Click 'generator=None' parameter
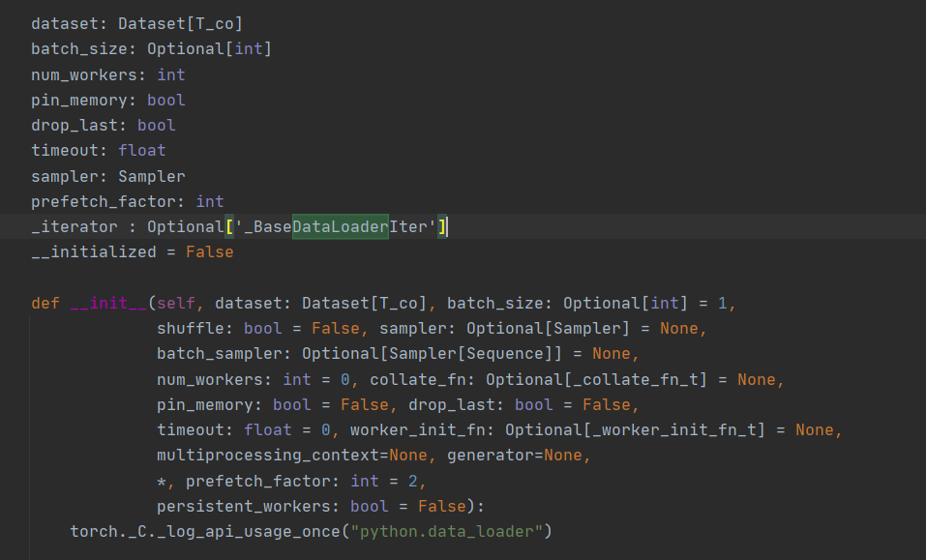Image resolution: width=926 pixels, height=560 pixels. (x=515, y=455)
